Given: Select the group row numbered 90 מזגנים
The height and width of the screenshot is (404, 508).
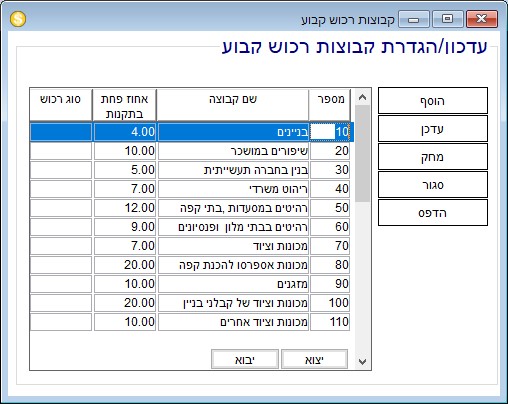Looking at the screenshot, I should coord(190,284).
